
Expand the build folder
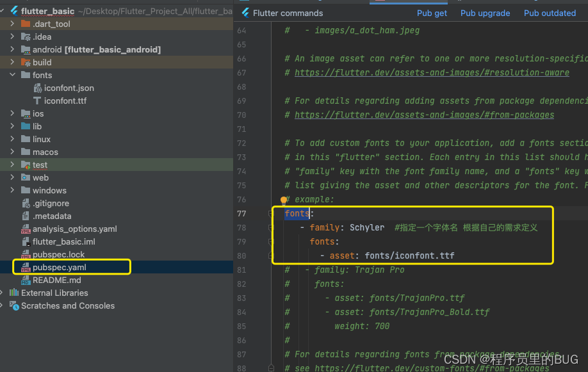12,62
